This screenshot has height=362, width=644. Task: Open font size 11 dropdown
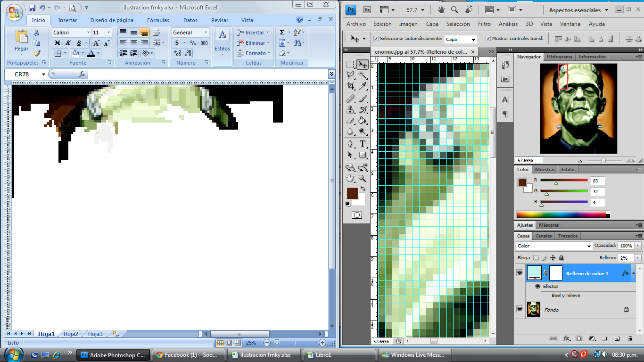point(108,33)
